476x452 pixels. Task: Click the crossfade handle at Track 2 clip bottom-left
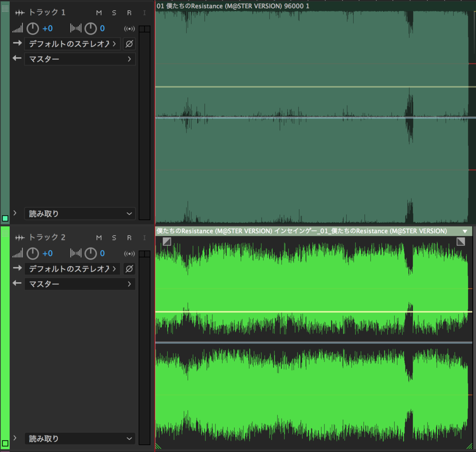(158, 446)
